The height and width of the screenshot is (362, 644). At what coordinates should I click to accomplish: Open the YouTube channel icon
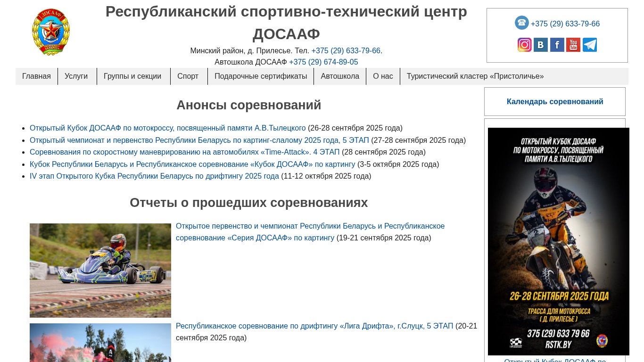tap(573, 45)
